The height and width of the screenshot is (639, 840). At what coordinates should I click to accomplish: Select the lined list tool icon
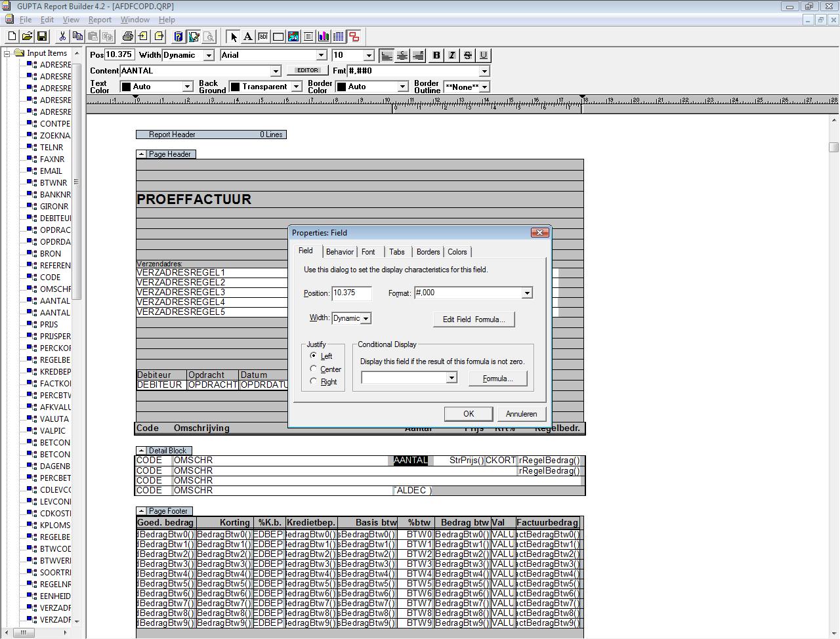pyautogui.click(x=308, y=37)
